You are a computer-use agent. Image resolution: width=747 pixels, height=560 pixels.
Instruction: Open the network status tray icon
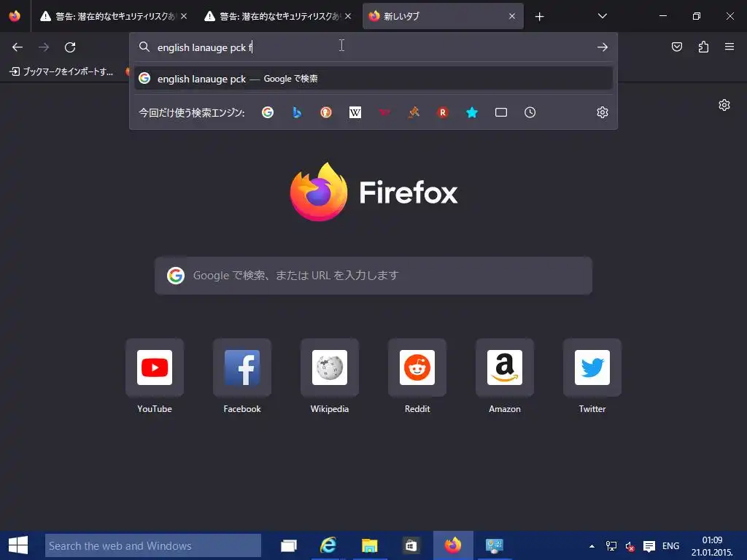(611, 546)
